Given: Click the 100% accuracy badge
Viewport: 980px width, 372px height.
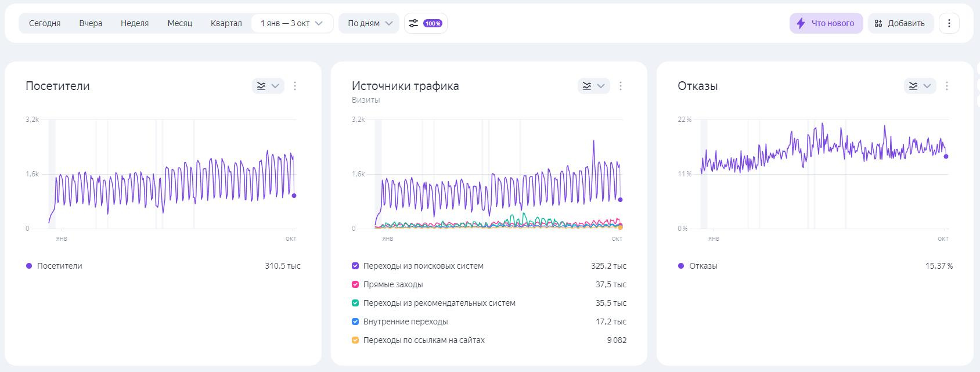Looking at the screenshot, I should pyautogui.click(x=433, y=23).
